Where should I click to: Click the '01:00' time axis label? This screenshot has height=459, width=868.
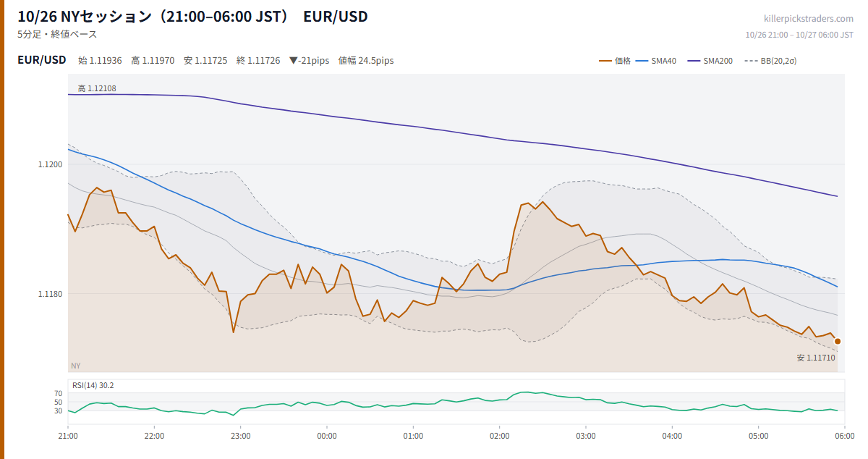[x=413, y=436]
